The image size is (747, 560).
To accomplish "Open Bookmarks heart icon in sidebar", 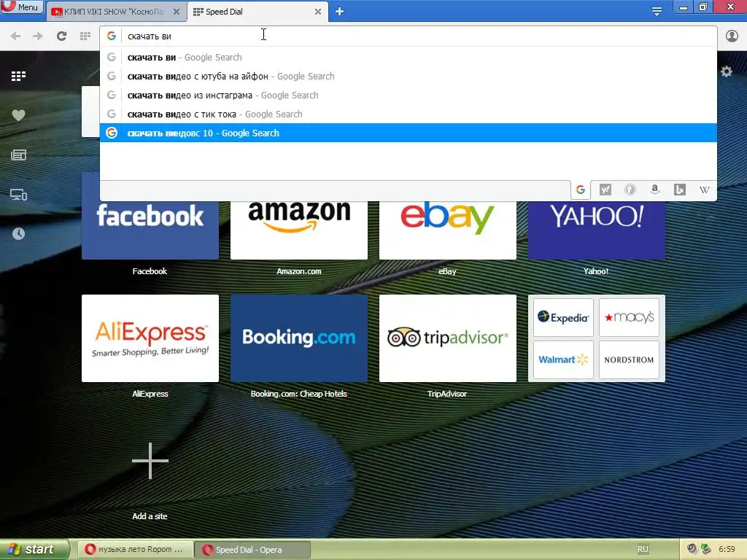I will [18, 115].
